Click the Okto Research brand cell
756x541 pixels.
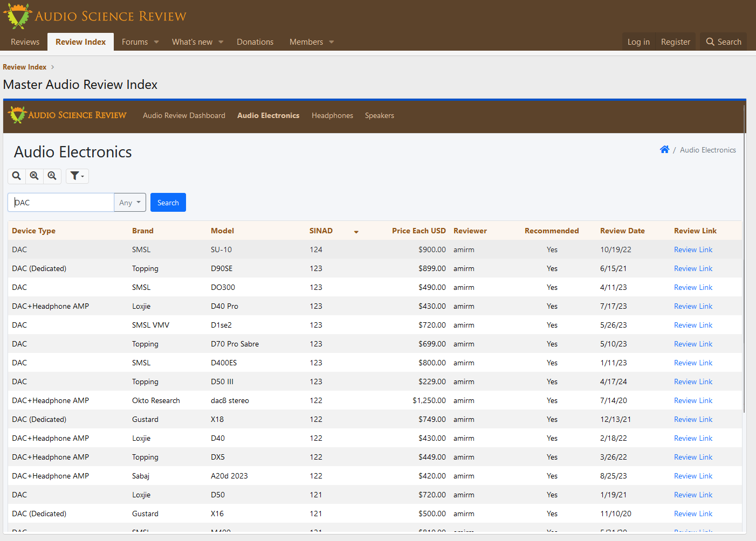tap(156, 400)
